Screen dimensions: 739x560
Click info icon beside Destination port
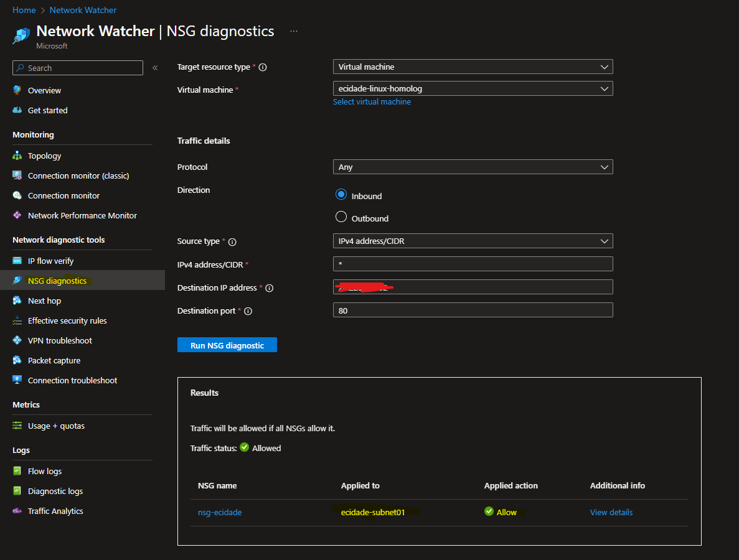click(248, 311)
